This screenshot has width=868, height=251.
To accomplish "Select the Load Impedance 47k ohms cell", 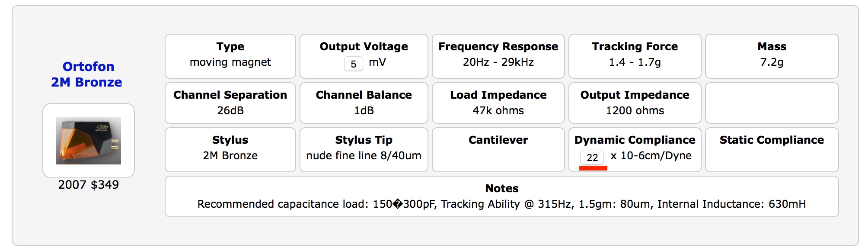I will [x=498, y=103].
